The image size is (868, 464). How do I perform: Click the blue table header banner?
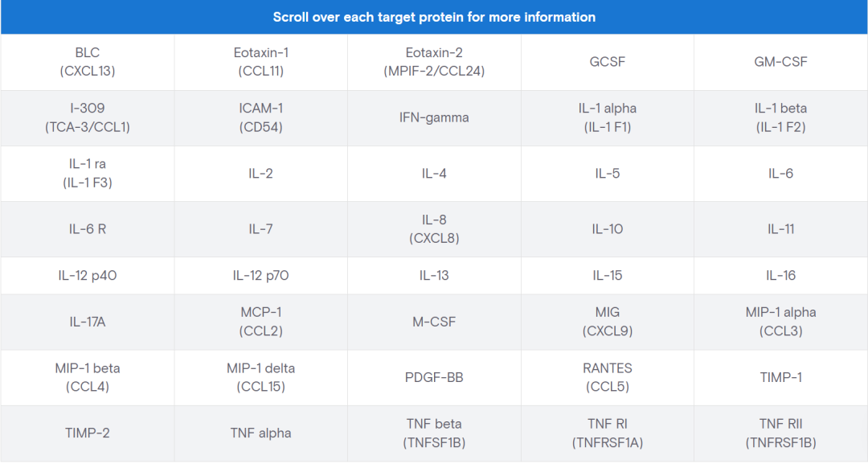tap(434, 17)
